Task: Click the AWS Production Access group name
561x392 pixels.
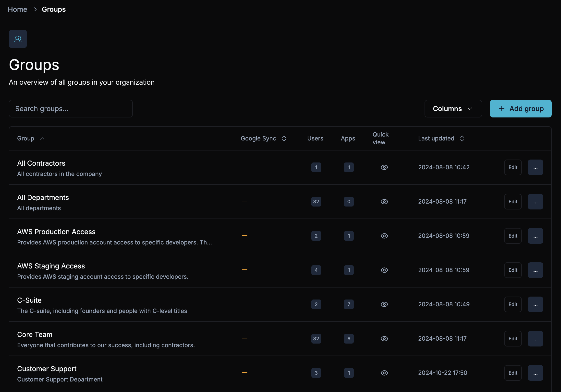Action: 56,232
